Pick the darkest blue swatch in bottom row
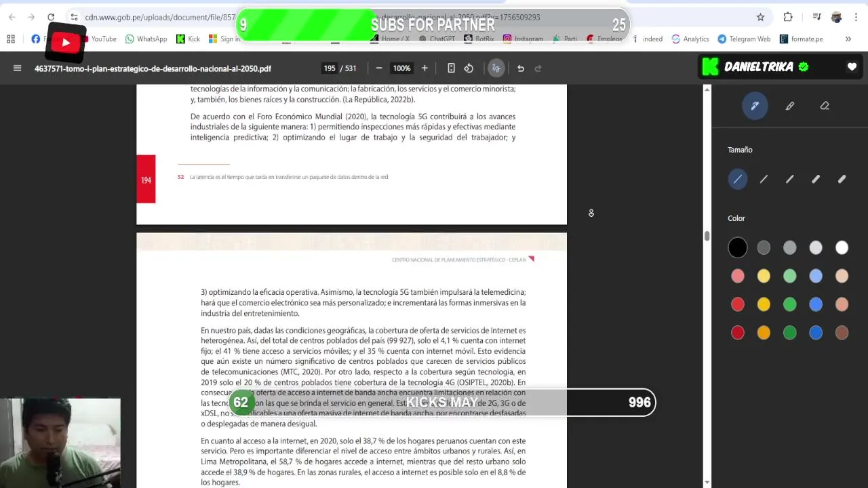Viewport: 868px width, 488px height. (x=816, y=332)
